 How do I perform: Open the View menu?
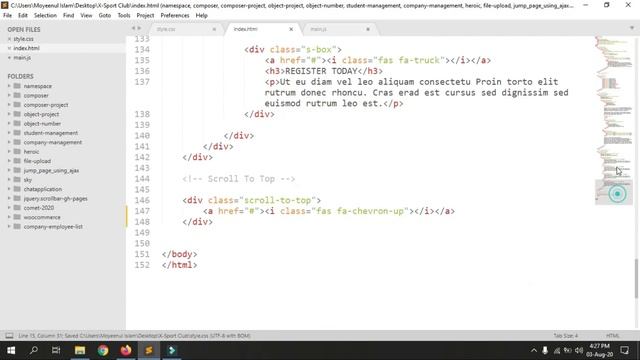click(x=86, y=16)
